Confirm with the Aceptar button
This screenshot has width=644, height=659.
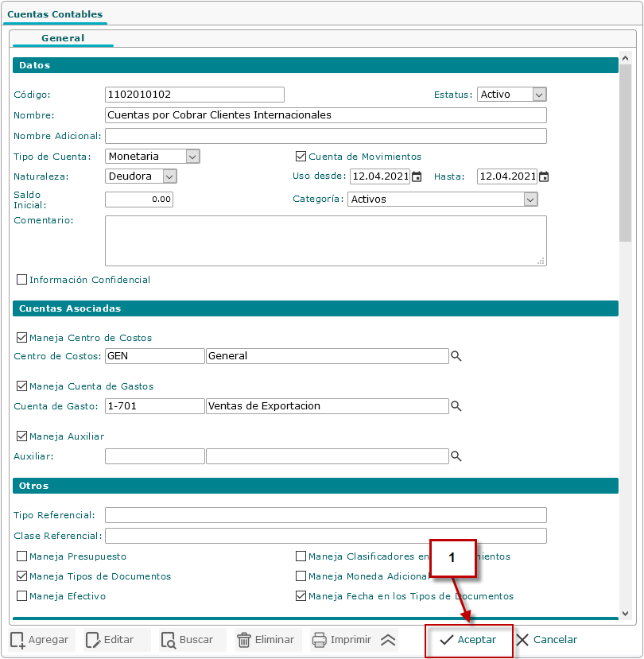tap(469, 640)
